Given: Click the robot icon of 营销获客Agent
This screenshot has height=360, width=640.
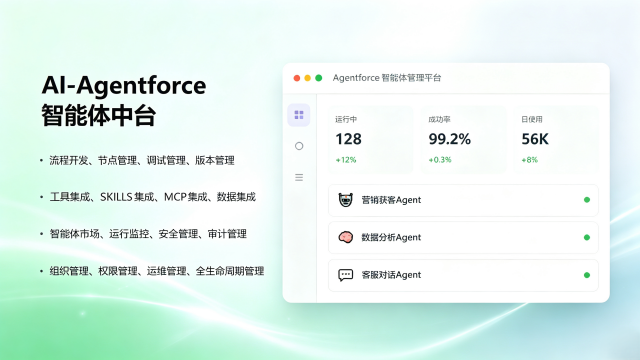Looking at the screenshot, I should [x=346, y=200].
